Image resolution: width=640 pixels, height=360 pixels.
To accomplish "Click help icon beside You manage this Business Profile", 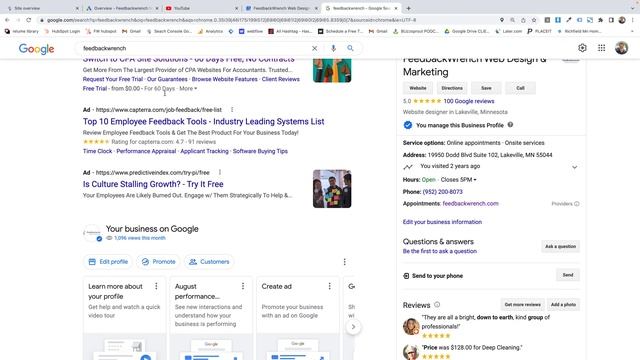I will point(510,125).
